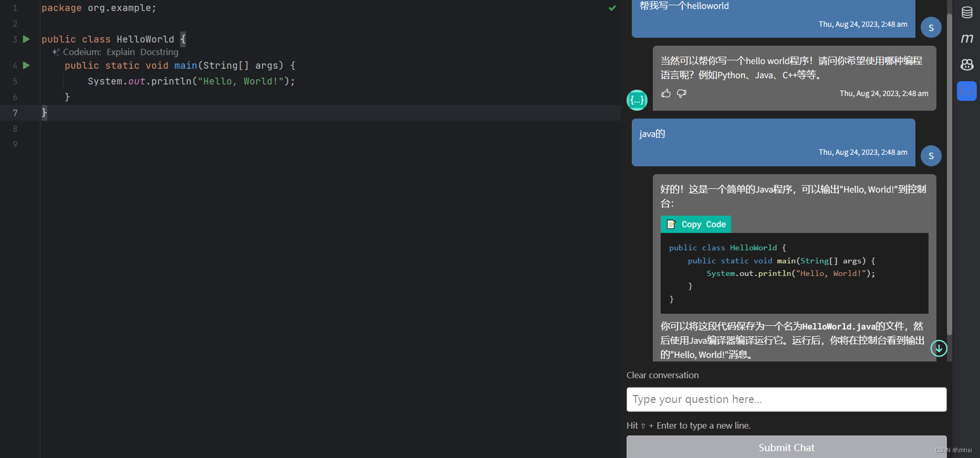The width and height of the screenshot is (980, 458).
Task: Give thumbs down to the assistant reply
Action: pyautogui.click(x=682, y=93)
